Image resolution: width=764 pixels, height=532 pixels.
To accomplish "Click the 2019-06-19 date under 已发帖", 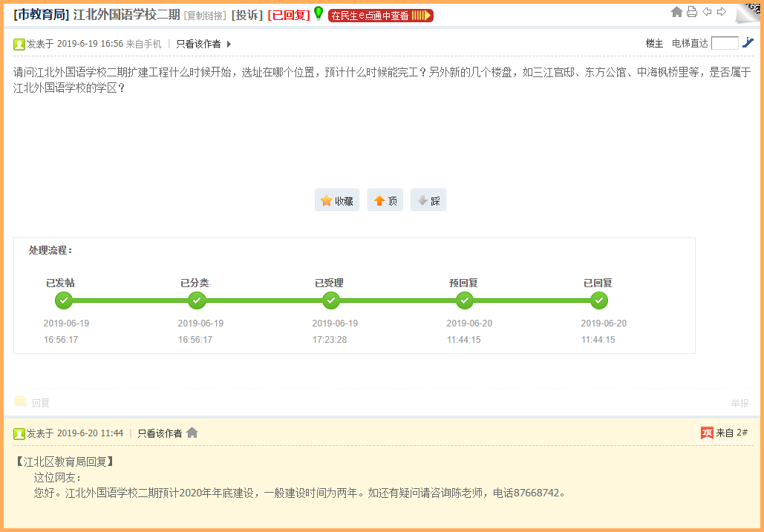I will tap(66, 324).
